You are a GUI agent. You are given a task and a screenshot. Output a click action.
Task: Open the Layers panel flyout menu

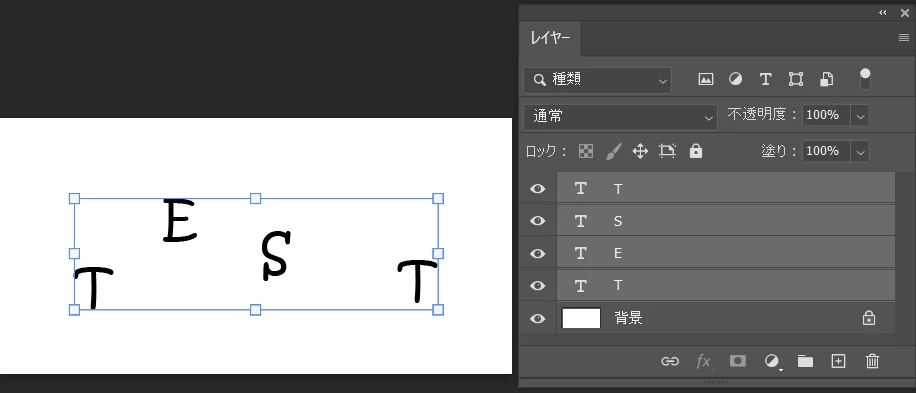coord(904,38)
